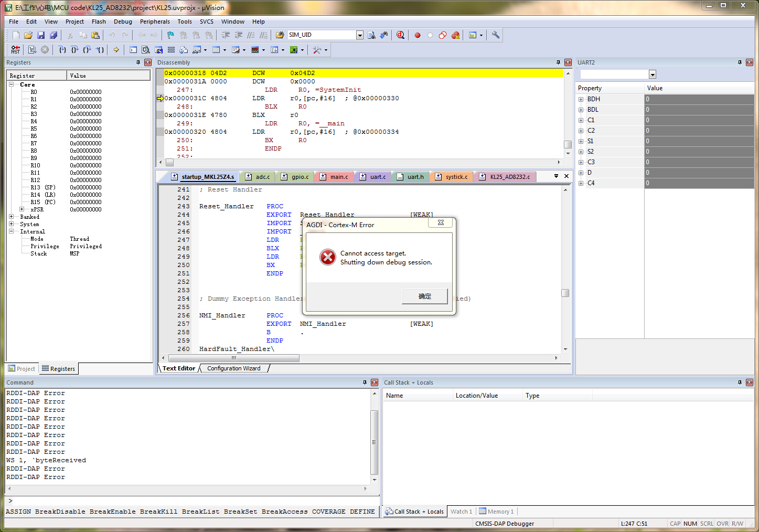The height and width of the screenshot is (532, 759).
Task: Open the Peripherals menu
Action: pyautogui.click(x=155, y=22)
